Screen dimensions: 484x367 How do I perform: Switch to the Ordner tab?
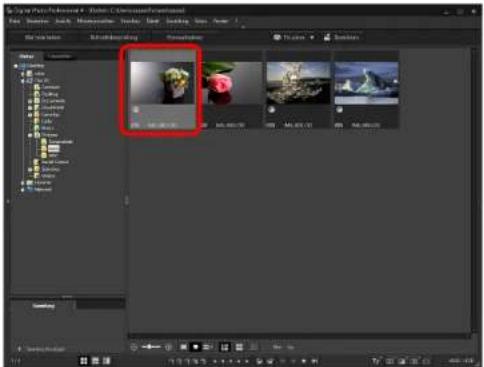pos(26,56)
